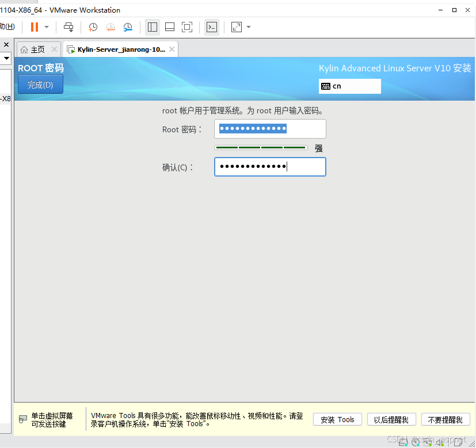Click the password strength bar
This screenshot has height=448, width=476.
[x=261, y=148]
